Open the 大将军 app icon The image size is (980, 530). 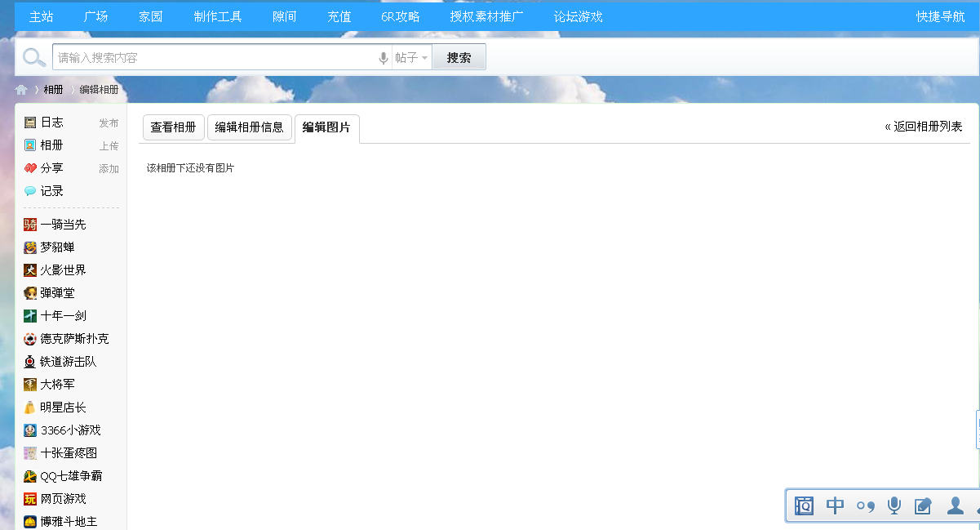click(30, 385)
